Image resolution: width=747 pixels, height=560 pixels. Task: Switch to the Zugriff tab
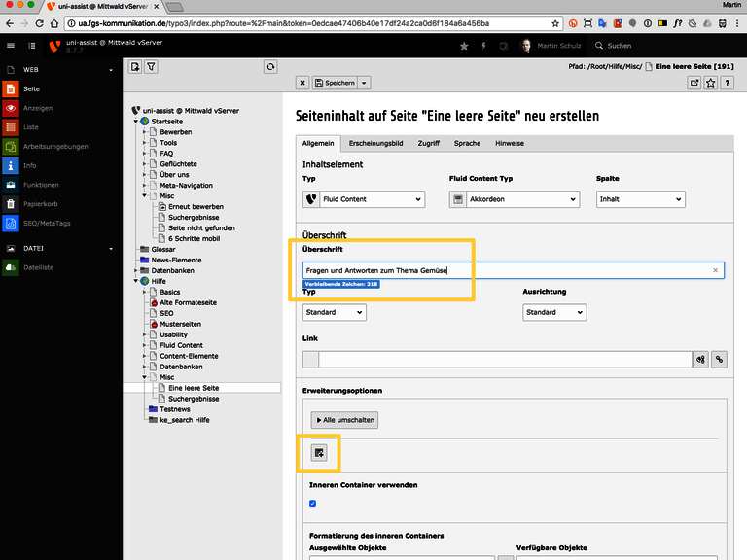429,143
